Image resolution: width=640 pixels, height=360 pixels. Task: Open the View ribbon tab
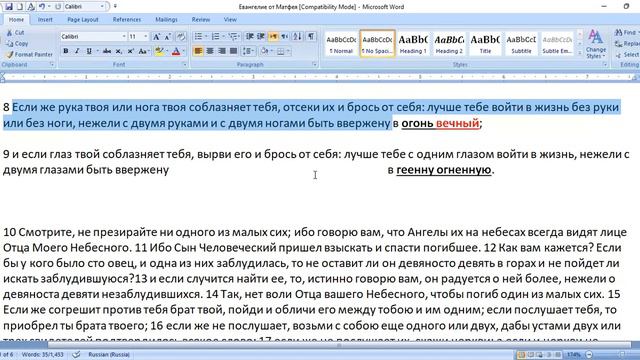tap(230, 20)
